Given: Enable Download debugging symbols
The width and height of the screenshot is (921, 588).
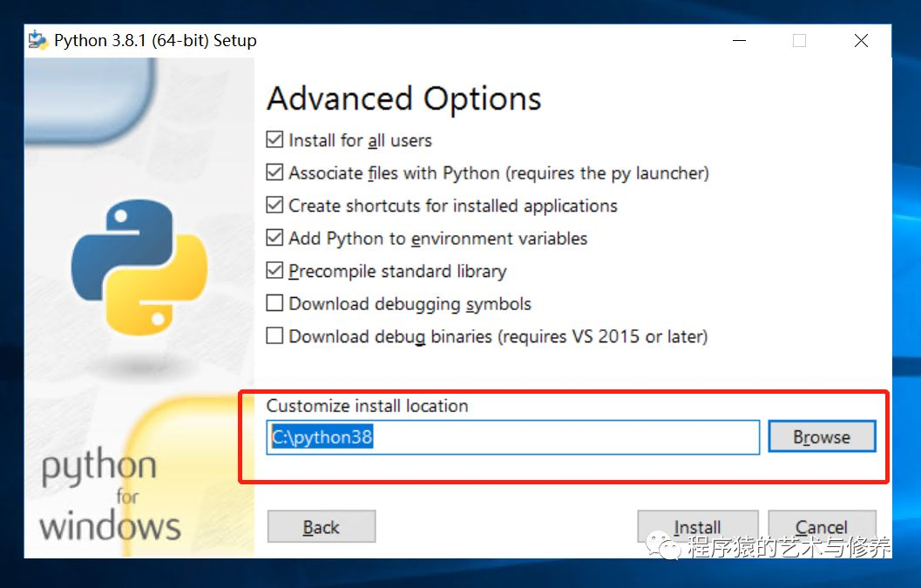Looking at the screenshot, I should pos(274,303).
